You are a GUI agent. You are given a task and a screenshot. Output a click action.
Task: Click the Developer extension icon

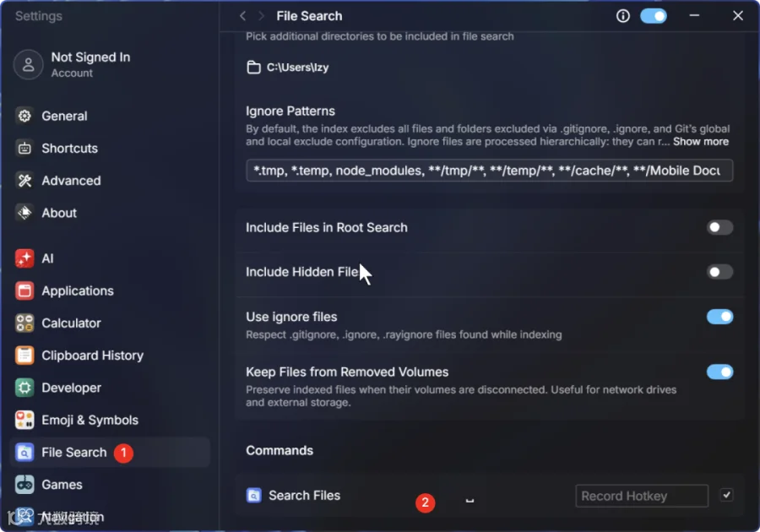[x=24, y=388]
